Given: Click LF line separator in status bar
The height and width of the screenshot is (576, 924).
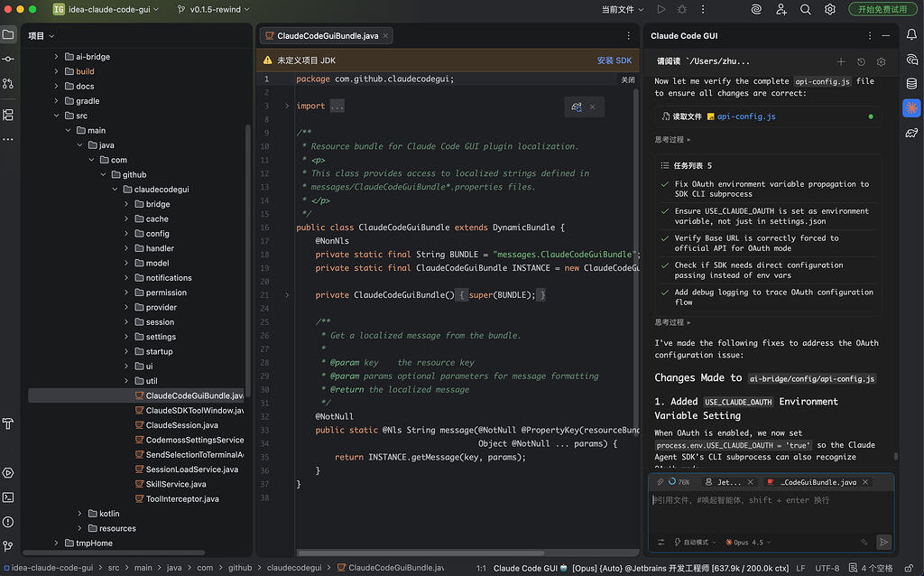Looking at the screenshot, I should click(x=800, y=568).
